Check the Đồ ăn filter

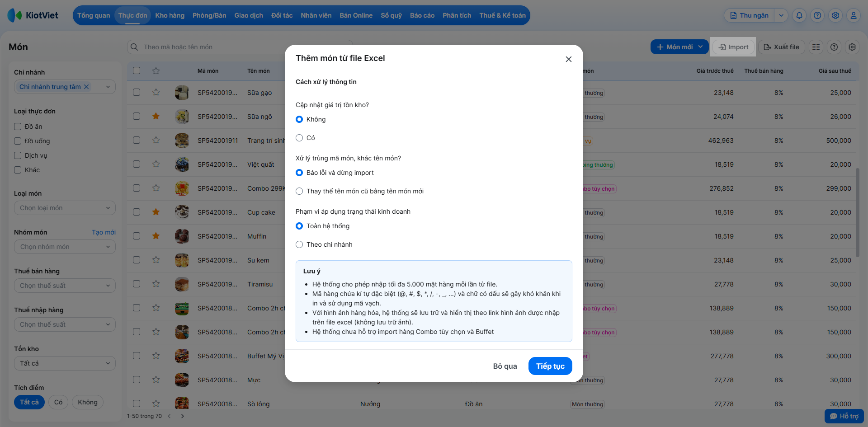point(18,127)
